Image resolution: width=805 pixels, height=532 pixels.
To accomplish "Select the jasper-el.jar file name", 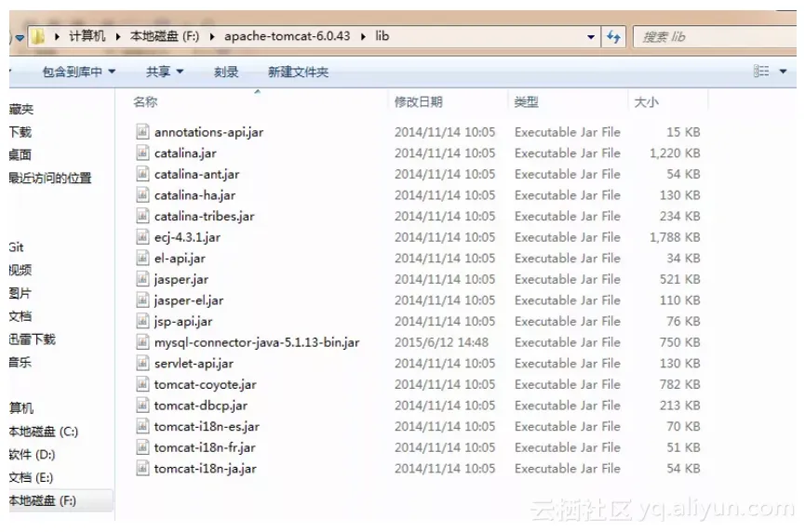I will [189, 300].
